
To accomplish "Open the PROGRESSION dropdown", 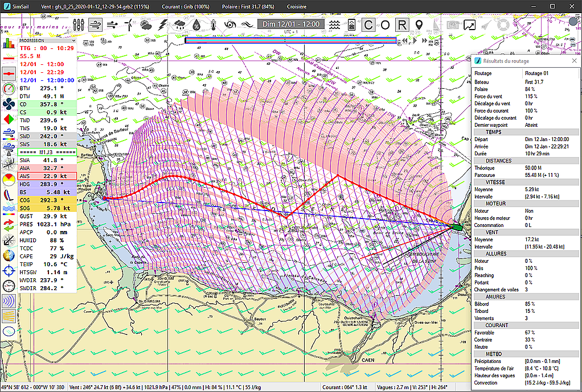I will 47,40.
